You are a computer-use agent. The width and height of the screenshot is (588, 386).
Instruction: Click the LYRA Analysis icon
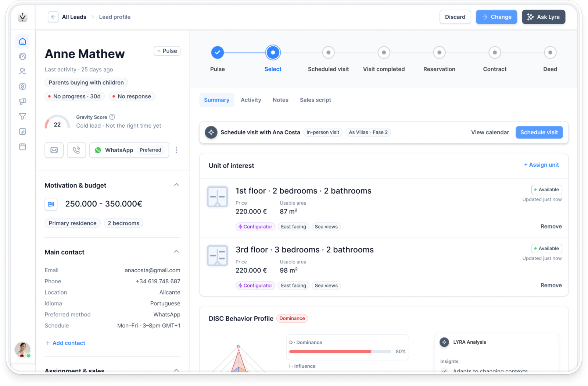point(444,342)
